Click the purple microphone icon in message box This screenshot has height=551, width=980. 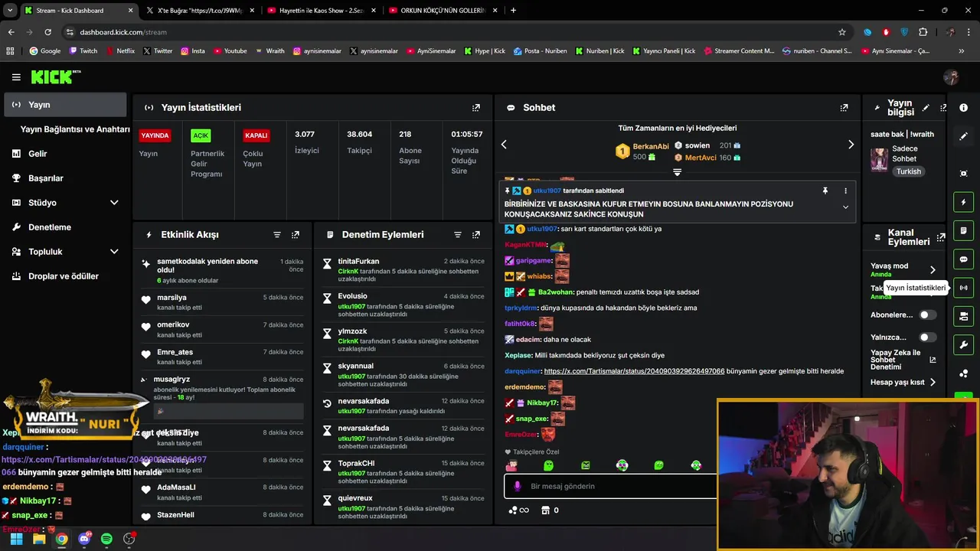(518, 486)
